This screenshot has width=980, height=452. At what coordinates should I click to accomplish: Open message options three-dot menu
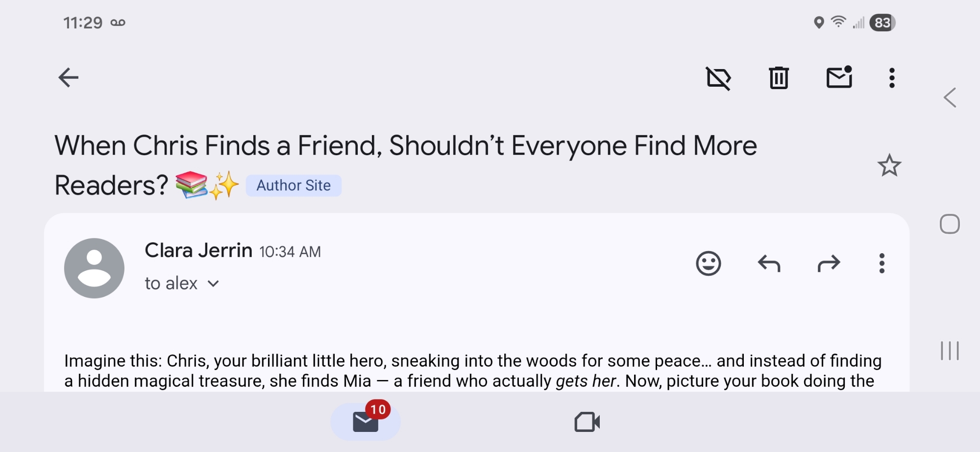882,264
